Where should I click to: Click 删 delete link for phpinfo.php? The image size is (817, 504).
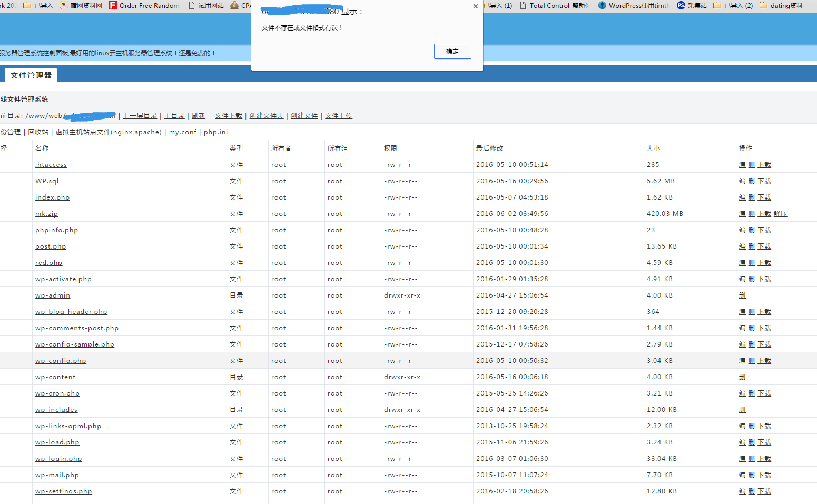pos(752,230)
